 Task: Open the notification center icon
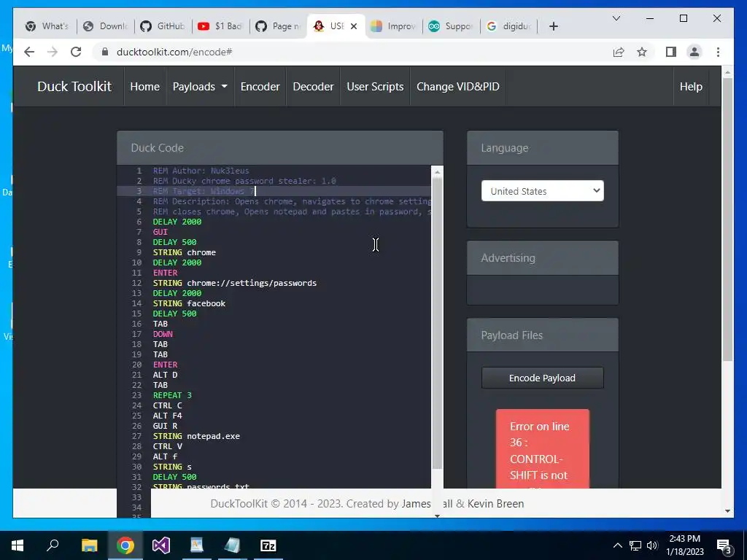724,545
